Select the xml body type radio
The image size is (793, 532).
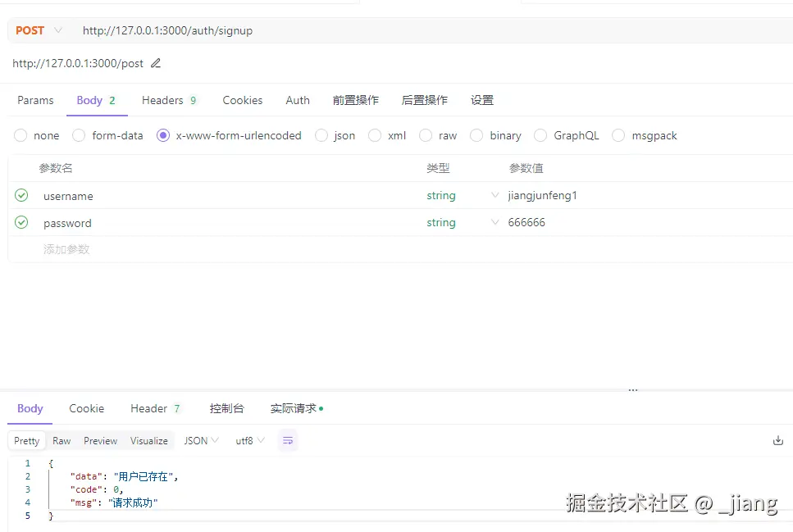375,135
